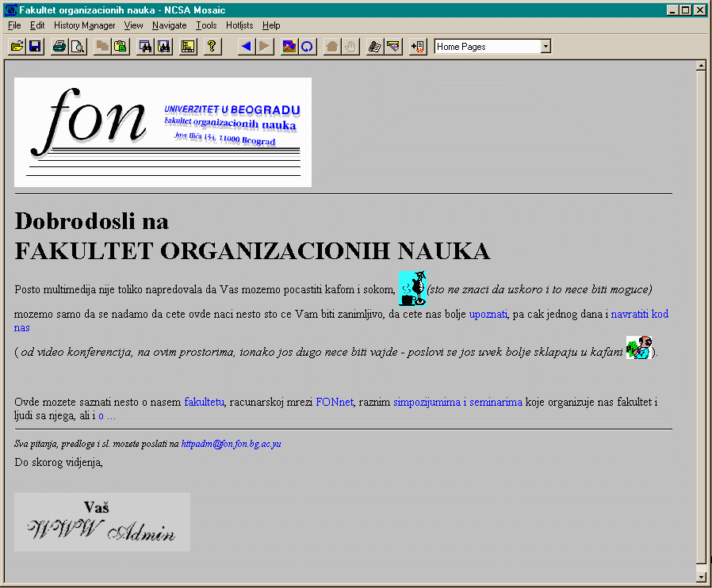Screen dimensions: 712x588
Task: Click the Home house icon
Action: 332,46
